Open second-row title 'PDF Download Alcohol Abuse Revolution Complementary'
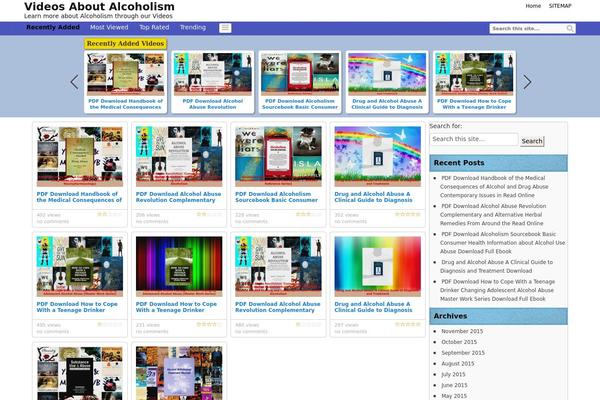The image size is (600, 400). [x=277, y=307]
